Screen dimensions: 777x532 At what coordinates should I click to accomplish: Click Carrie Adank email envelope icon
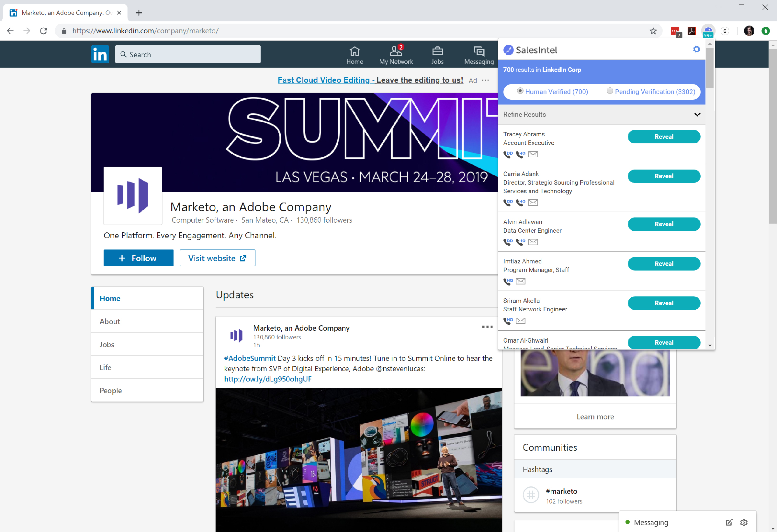[x=533, y=202]
